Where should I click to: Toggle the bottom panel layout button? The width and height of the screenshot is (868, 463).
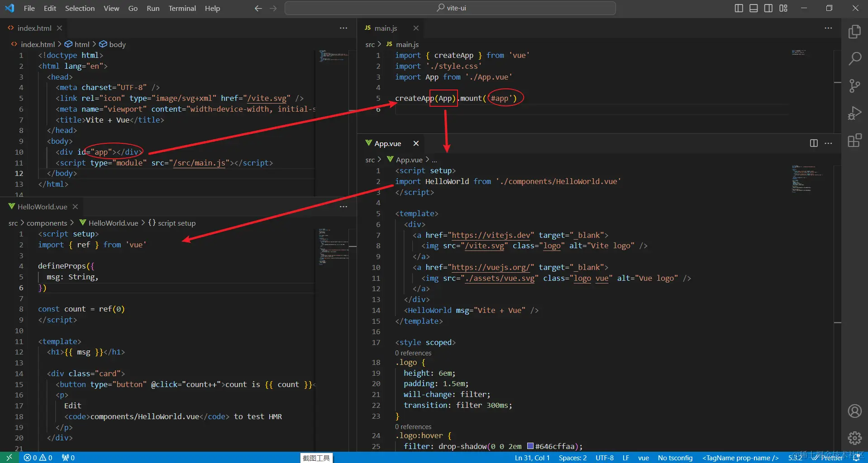[x=754, y=8]
